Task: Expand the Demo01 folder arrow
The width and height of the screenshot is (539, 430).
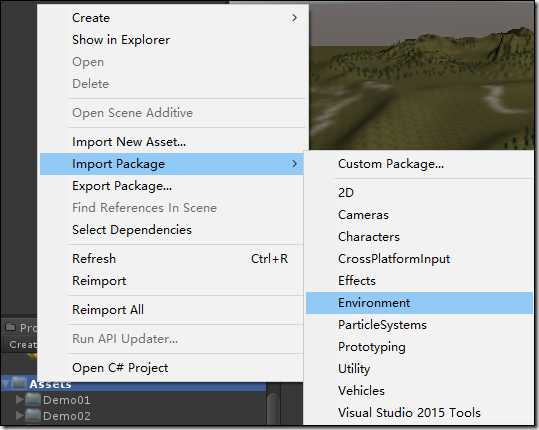Action: (x=20, y=400)
